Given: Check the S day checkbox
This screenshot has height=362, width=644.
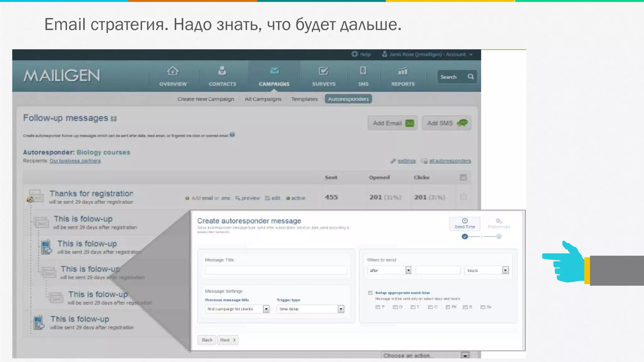Looking at the screenshot, I should (465, 307).
